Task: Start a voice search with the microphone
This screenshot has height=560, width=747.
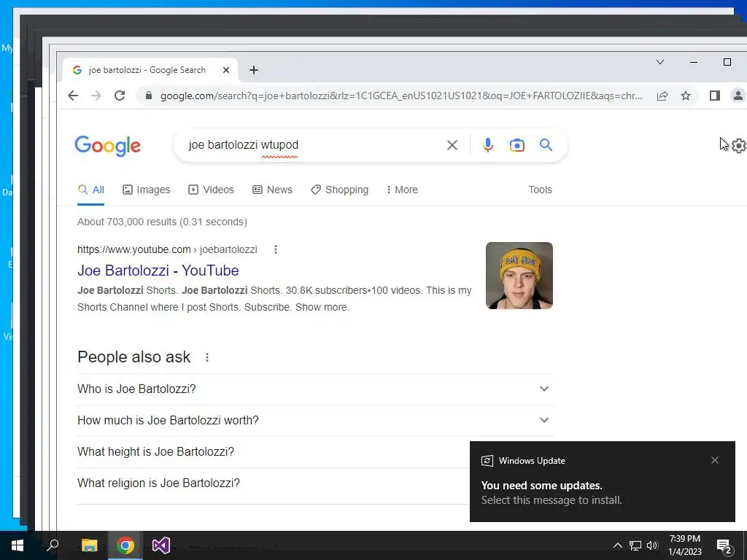Action: point(487,145)
